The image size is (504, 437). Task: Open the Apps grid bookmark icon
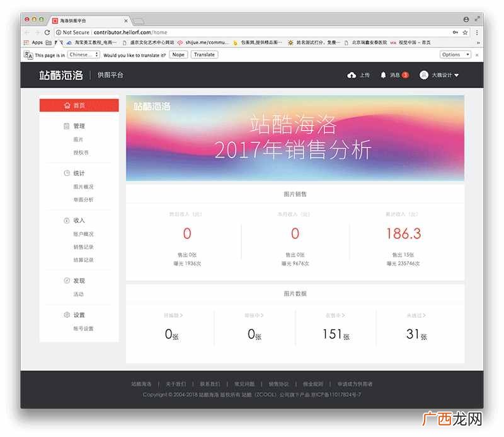coord(26,42)
